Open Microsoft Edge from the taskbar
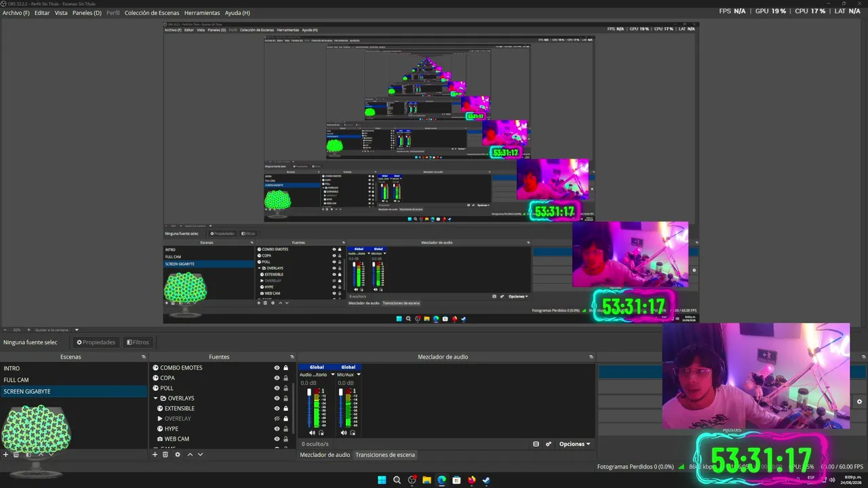 pyautogui.click(x=441, y=480)
